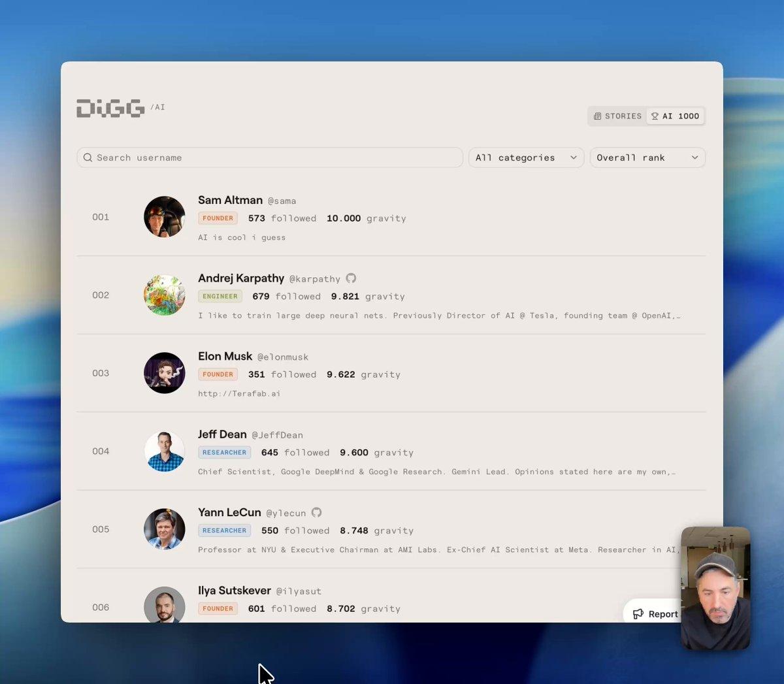Open Sam Altman's avatar
The width and height of the screenshot is (784, 684).
point(165,217)
